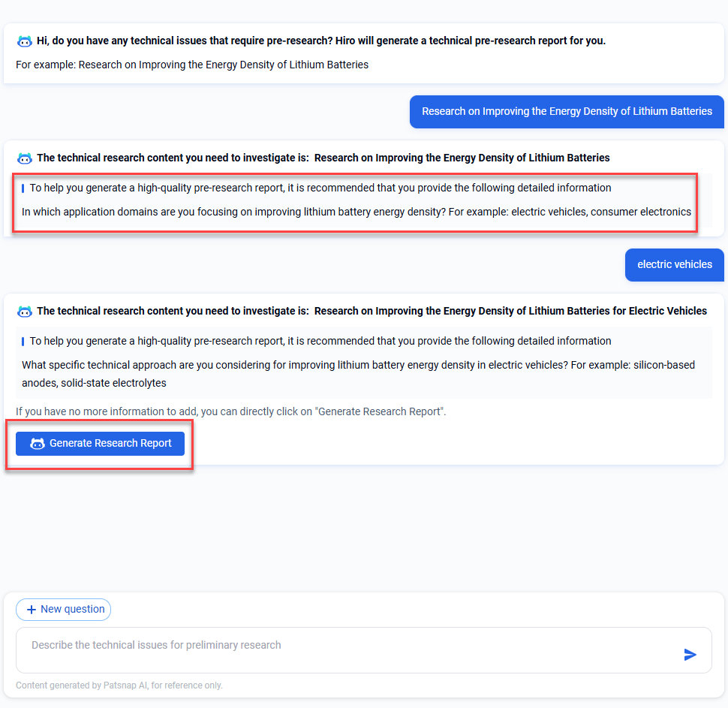Click the 'What specific technical approach' question text
This screenshot has height=708, width=728.
[358, 373]
